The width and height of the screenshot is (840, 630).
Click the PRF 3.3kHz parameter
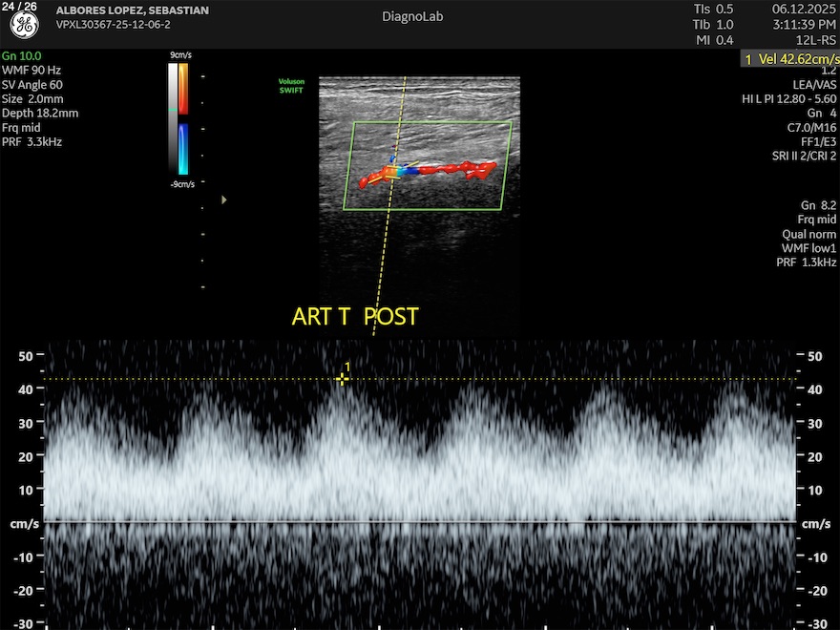(32, 141)
